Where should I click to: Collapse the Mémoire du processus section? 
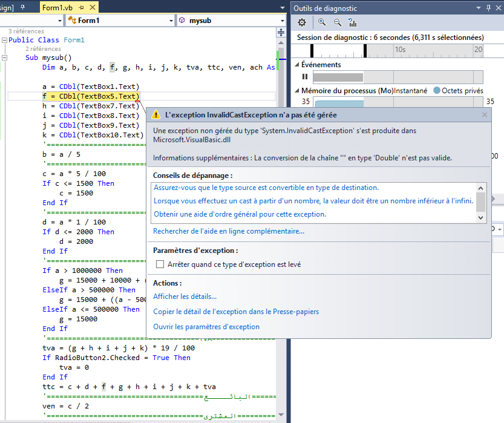(296, 91)
